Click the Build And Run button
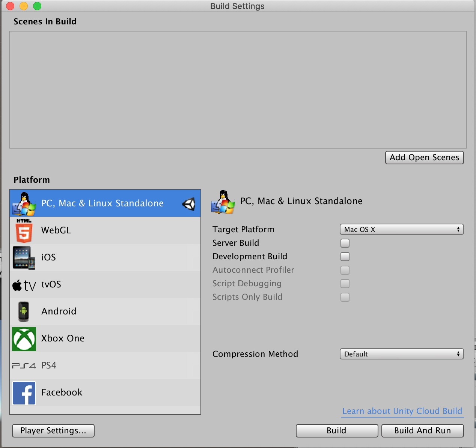The height and width of the screenshot is (448, 476). coord(423,431)
